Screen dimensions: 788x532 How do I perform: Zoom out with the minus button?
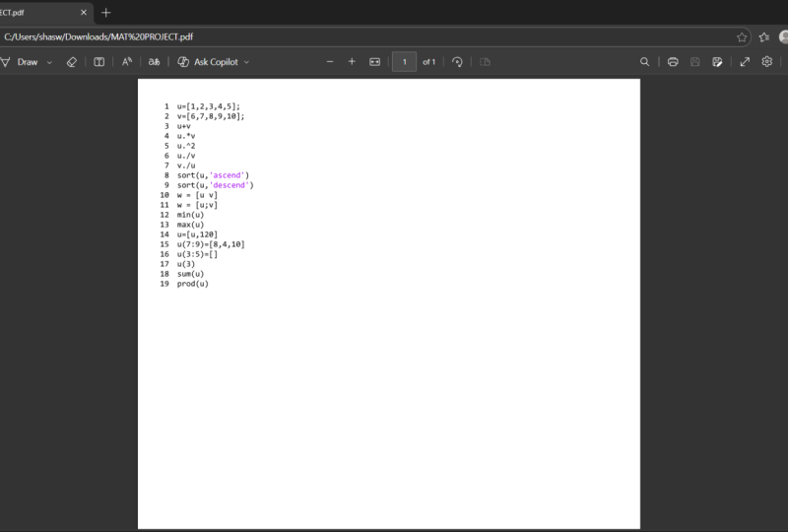pos(330,62)
